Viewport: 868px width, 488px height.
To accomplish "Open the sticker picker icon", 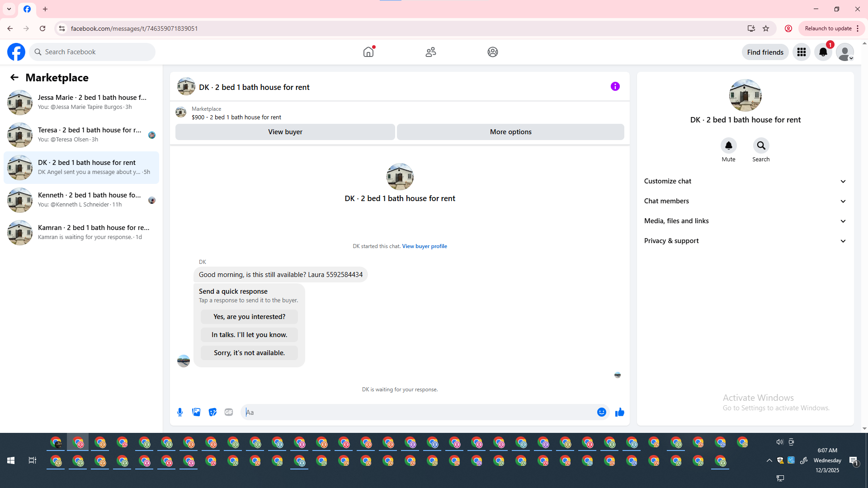I will pos(212,412).
